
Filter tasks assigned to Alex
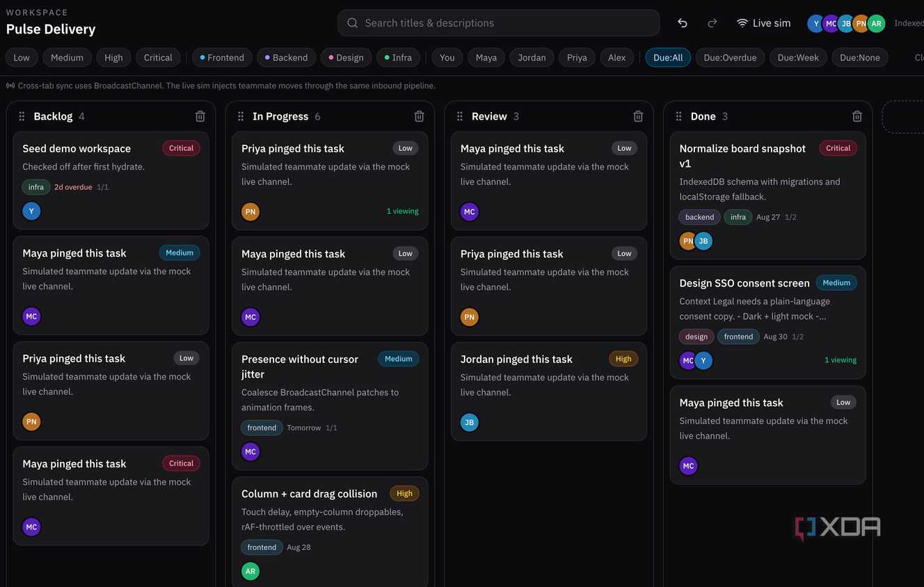coord(617,57)
